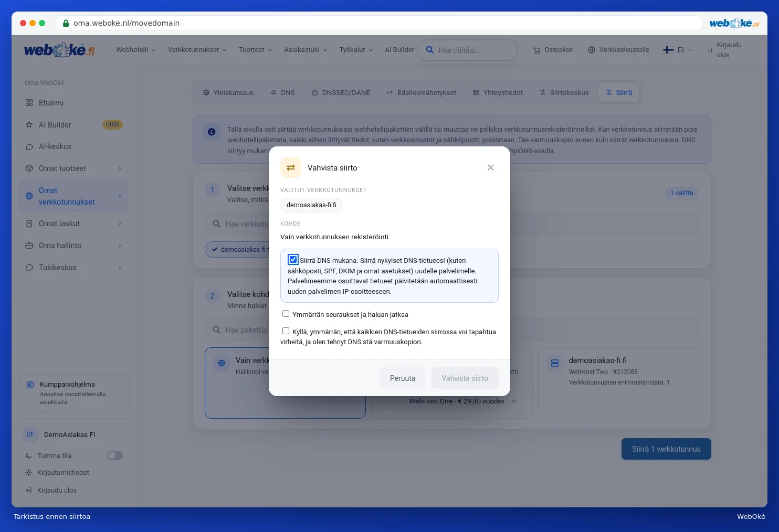The height and width of the screenshot is (532, 779).
Task: Check the DNS varmuuskopio acknowledgment box
Action: click(286, 331)
